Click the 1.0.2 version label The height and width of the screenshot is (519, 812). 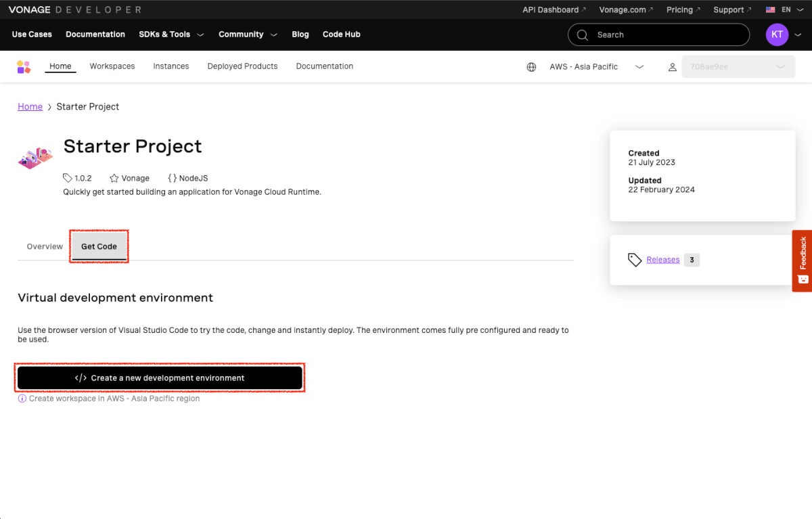pos(83,178)
